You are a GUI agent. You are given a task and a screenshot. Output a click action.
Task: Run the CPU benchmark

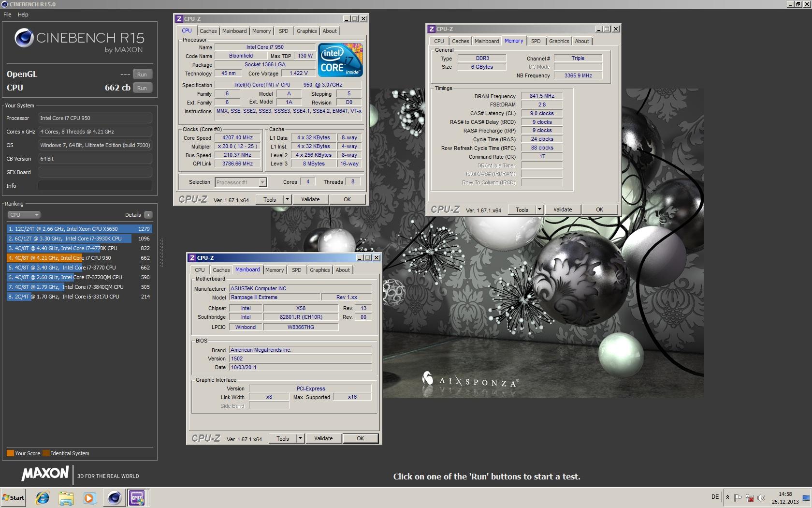[142, 88]
